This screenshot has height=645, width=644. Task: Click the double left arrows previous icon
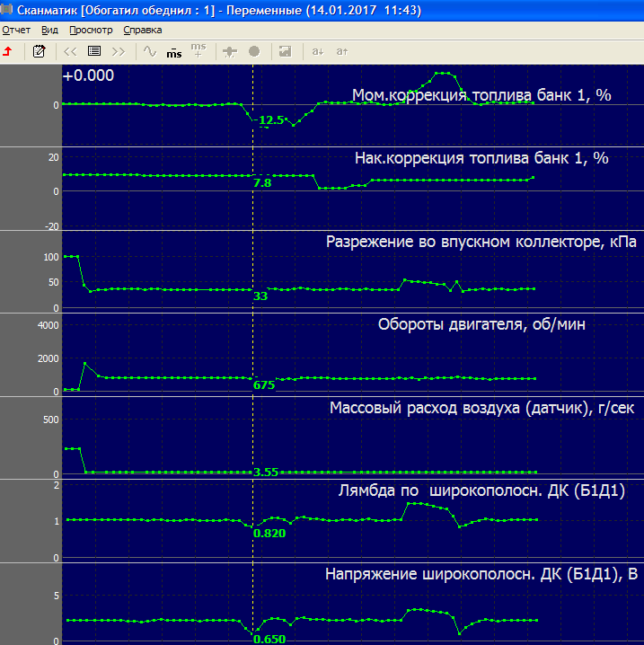71,51
